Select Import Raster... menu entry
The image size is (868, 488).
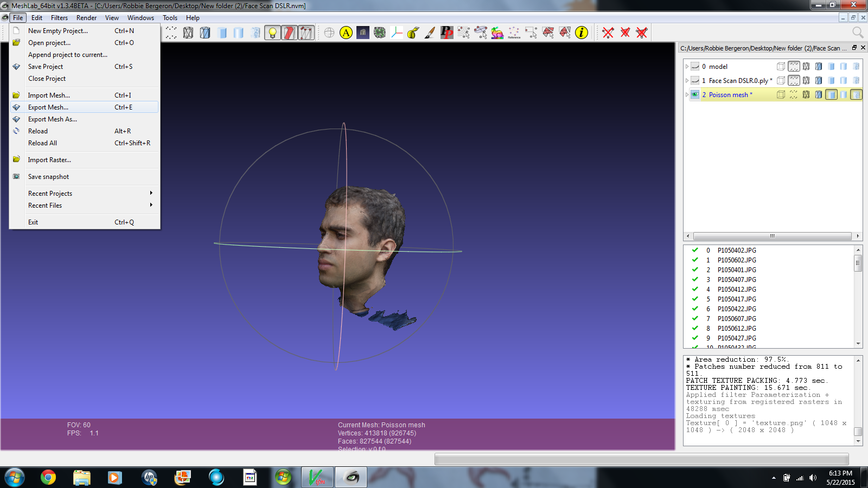coord(85,159)
